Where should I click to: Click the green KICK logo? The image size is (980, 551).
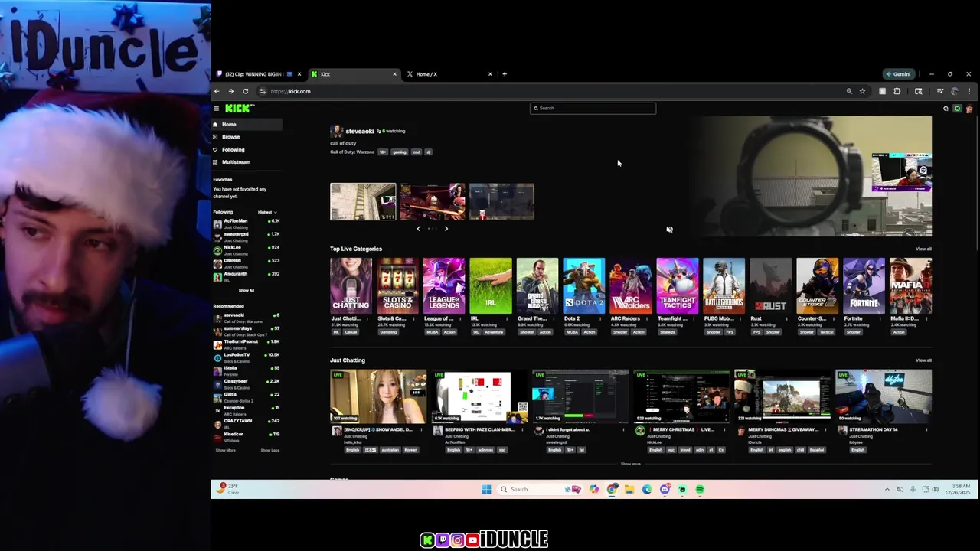coord(238,109)
